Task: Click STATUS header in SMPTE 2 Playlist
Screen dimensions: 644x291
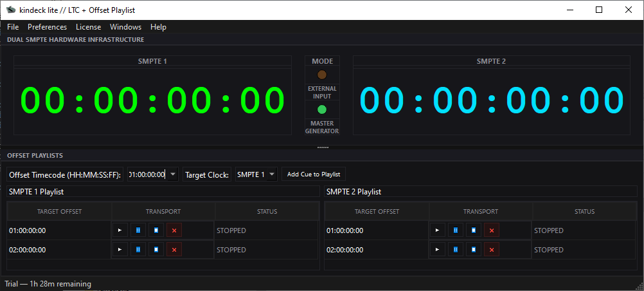Action: 584,212
